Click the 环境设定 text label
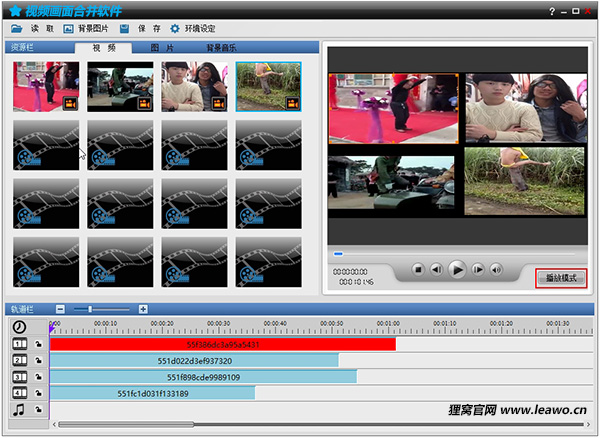Screen dimensions: 600x438 click(200, 29)
